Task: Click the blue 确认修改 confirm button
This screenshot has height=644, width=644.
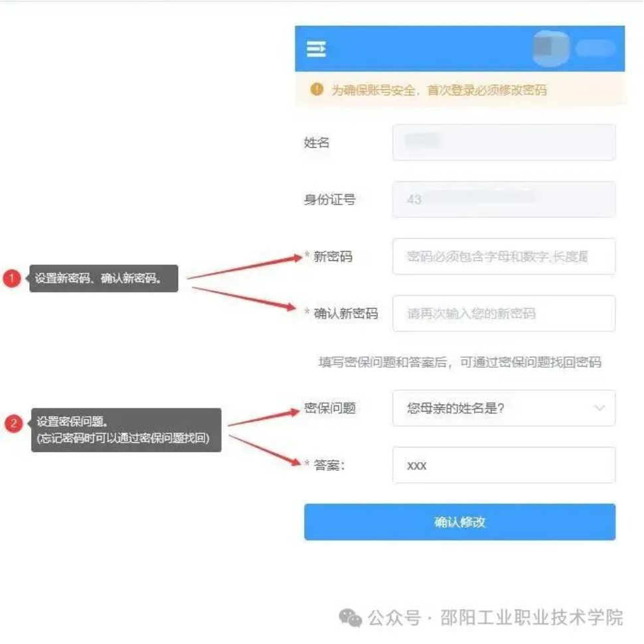Action: pos(459,522)
